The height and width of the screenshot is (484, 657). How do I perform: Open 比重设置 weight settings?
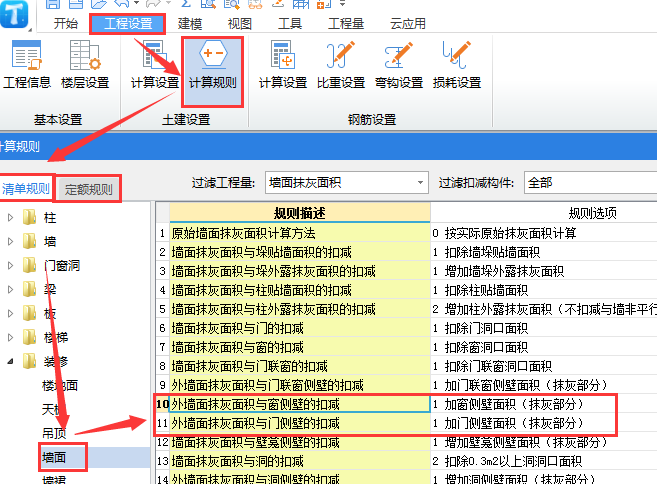341,65
